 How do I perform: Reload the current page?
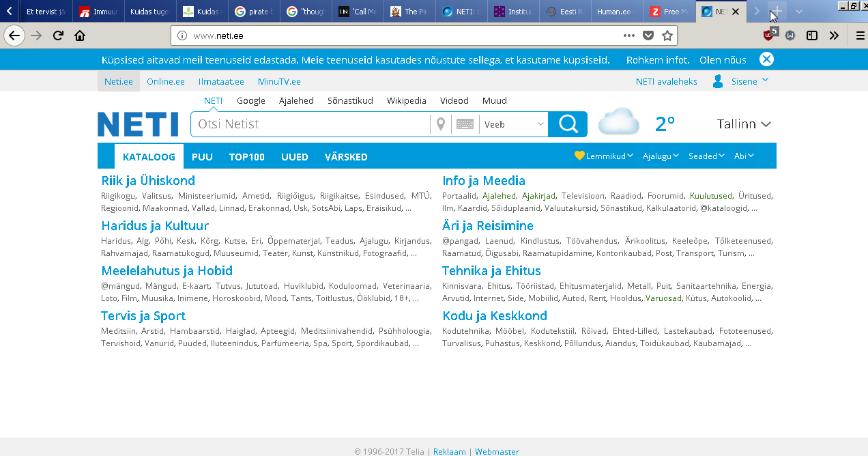coord(58,35)
